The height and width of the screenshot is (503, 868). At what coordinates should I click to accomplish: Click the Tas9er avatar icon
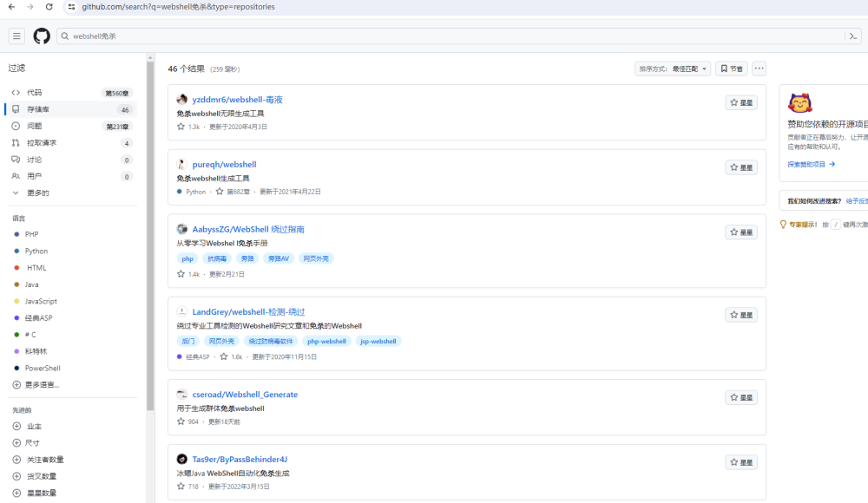coord(181,460)
